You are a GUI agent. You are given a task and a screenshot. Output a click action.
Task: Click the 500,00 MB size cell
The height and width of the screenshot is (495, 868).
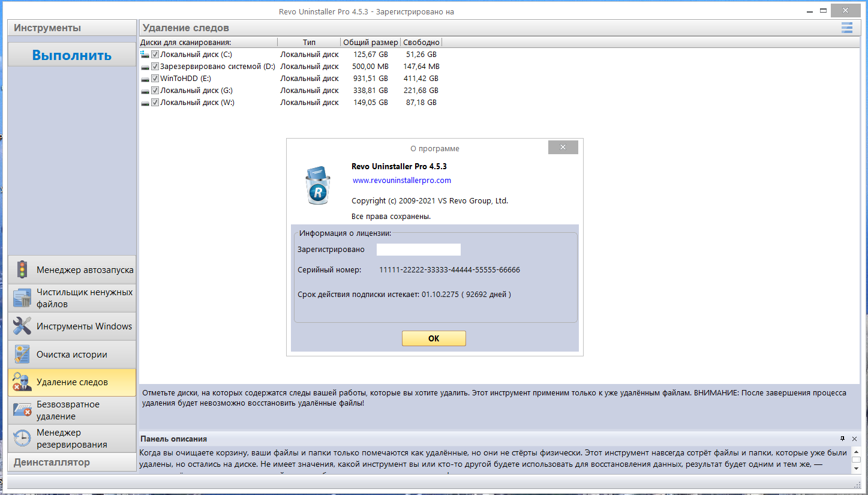pos(370,67)
